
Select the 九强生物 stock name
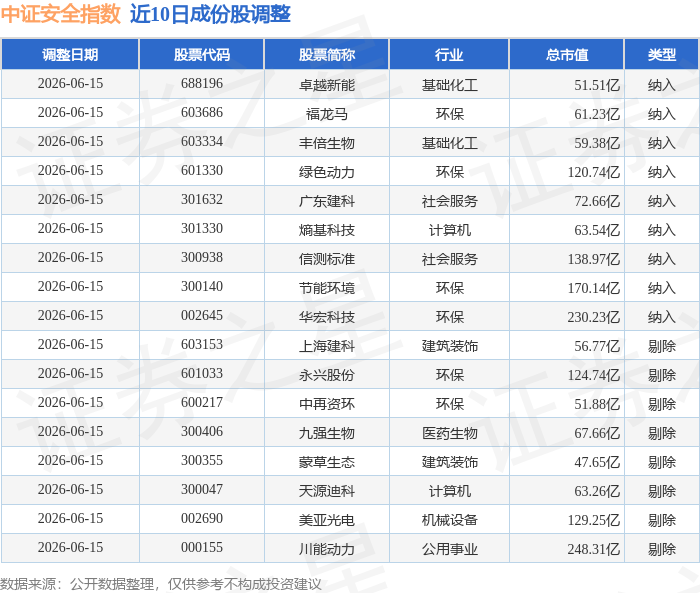[327, 433]
